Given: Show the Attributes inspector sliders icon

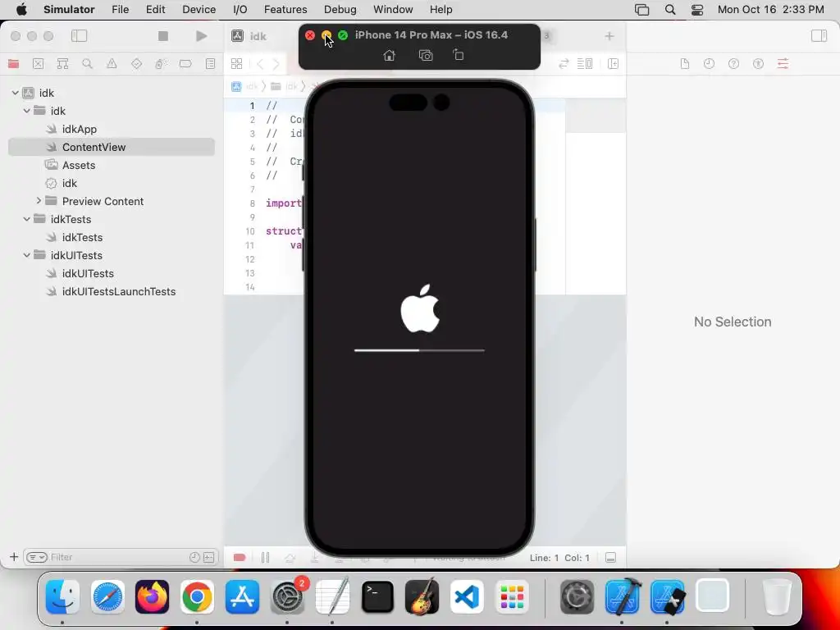Looking at the screenshot, I should pyautogui.click(x=783, y=64).
